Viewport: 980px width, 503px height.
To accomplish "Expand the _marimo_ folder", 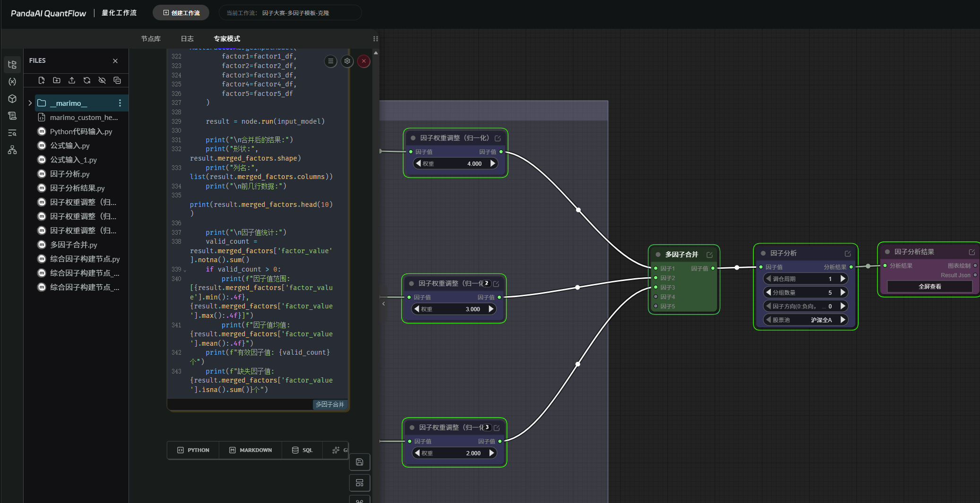I will 30,103.
